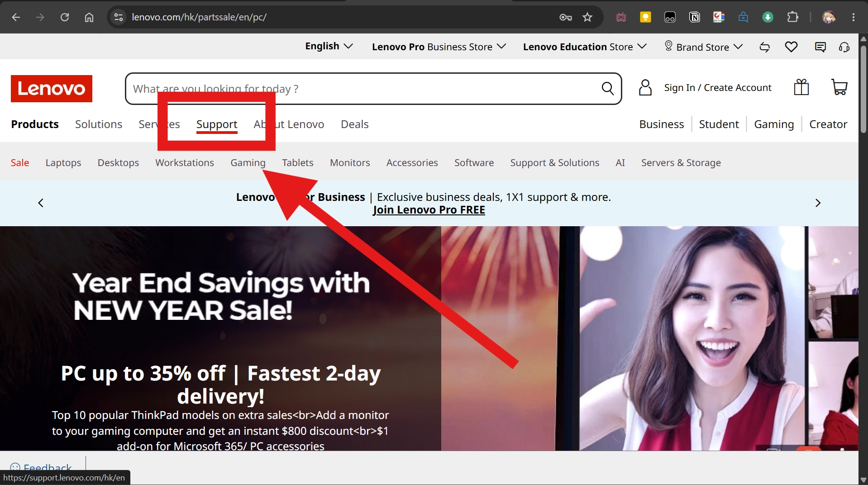Image resolution: width=868 pixels, height=485 pixels.
Task: Expand the Brand Store dropdown
Action: 703,47
